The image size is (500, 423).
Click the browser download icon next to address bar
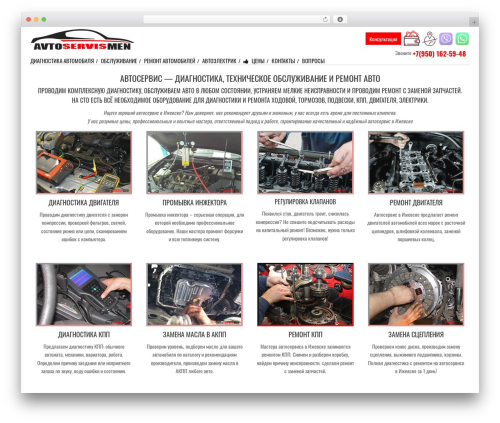340,19
